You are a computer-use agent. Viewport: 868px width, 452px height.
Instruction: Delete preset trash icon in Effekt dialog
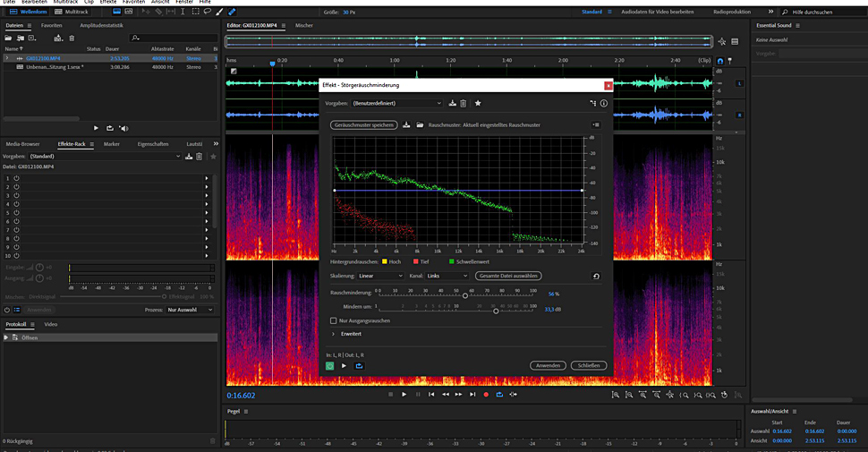click(x=464, y=103)
